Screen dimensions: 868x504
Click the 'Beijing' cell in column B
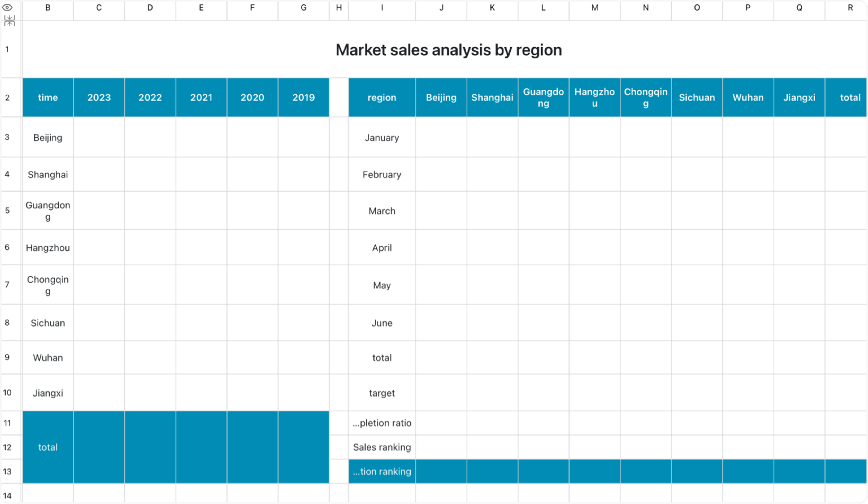pyautogui.click(x=48, y=138)
